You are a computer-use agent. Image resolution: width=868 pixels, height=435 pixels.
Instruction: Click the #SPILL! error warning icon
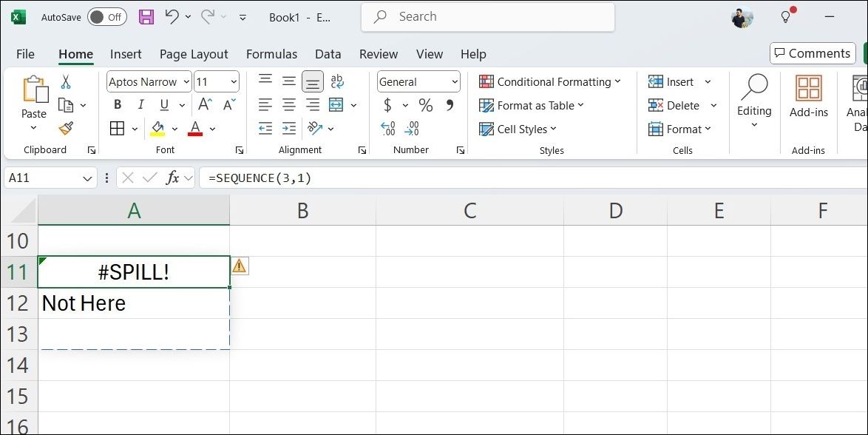pyautogui.click(x=240, y=266)
